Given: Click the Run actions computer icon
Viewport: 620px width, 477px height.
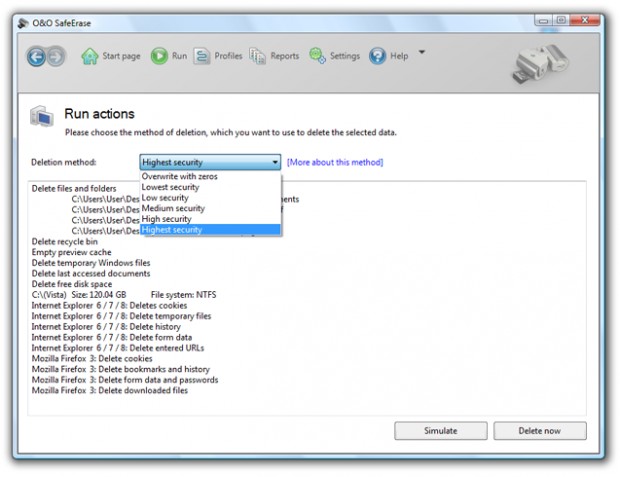Looking at the screenshot, I should pos(42,116).
